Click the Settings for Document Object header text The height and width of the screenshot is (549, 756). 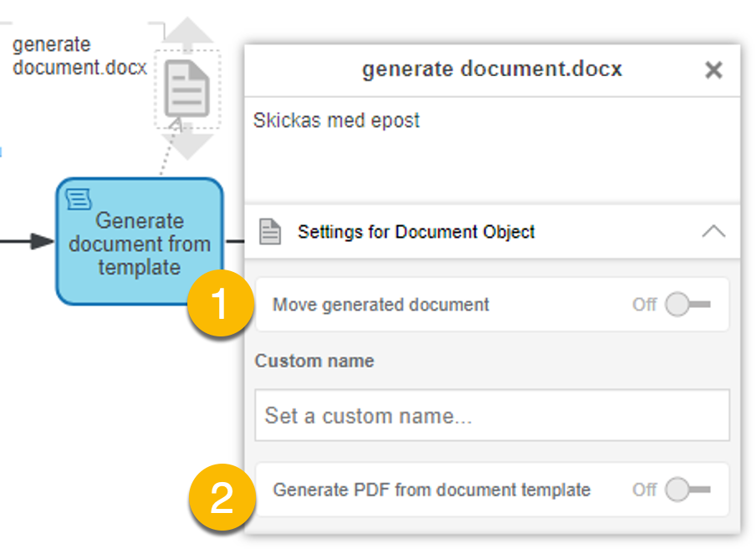point(416,232)
